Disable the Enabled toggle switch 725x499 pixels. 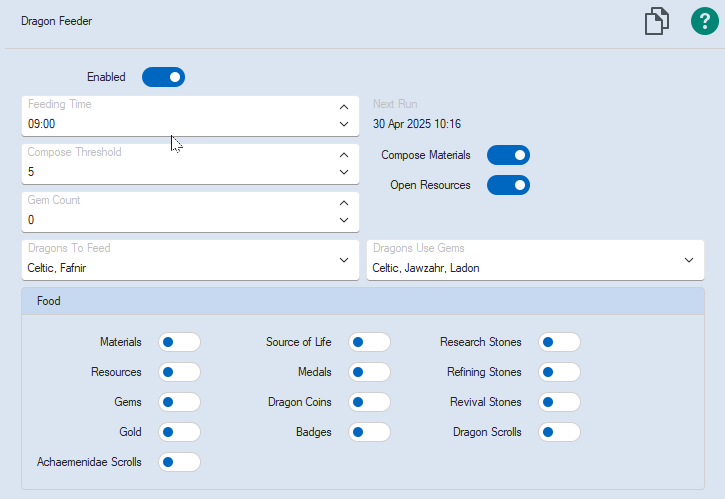pos(163,77)
